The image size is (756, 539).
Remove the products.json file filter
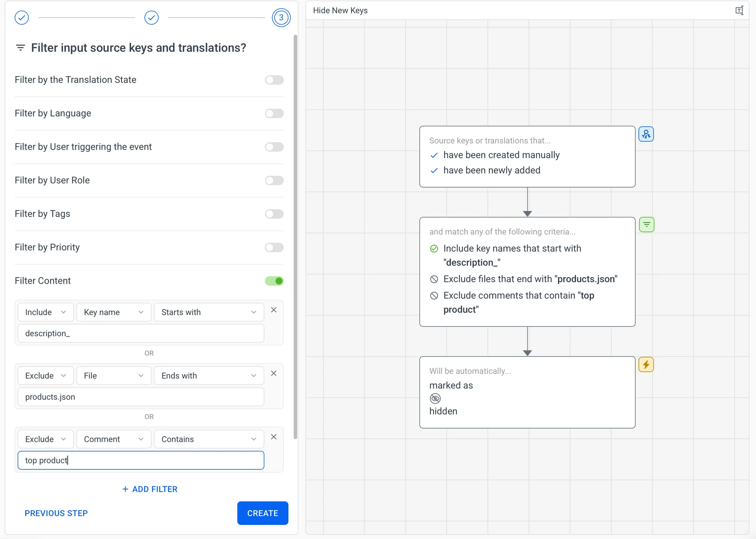(x=274, y=373)
